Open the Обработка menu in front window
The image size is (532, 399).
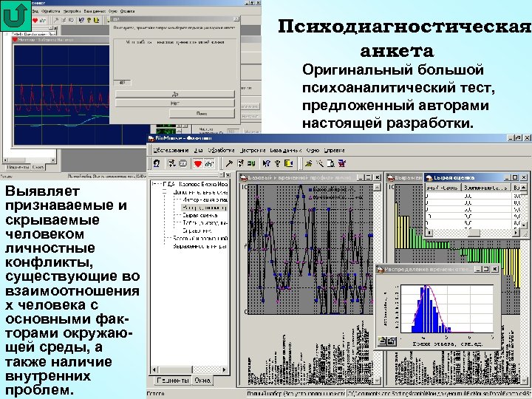pyautogui.click(x=221, y=150)
